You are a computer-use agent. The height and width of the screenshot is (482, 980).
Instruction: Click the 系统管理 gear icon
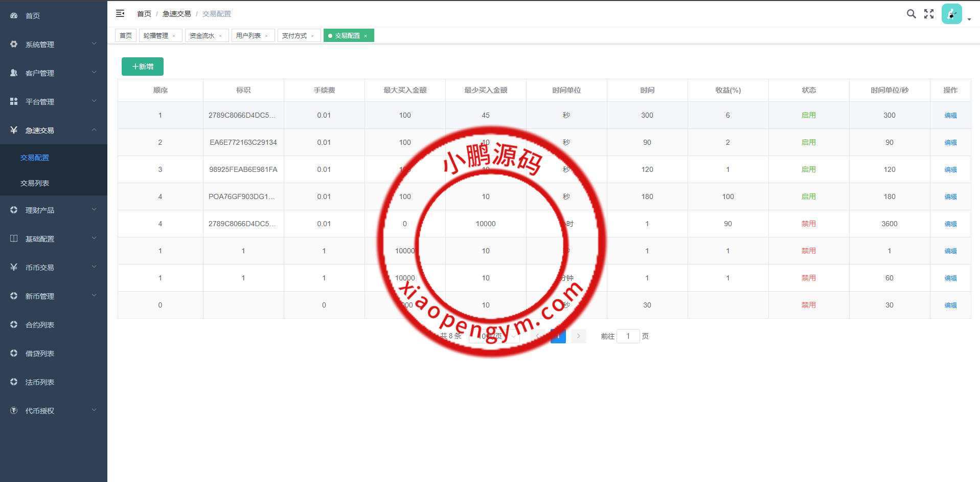pos(14,45)
